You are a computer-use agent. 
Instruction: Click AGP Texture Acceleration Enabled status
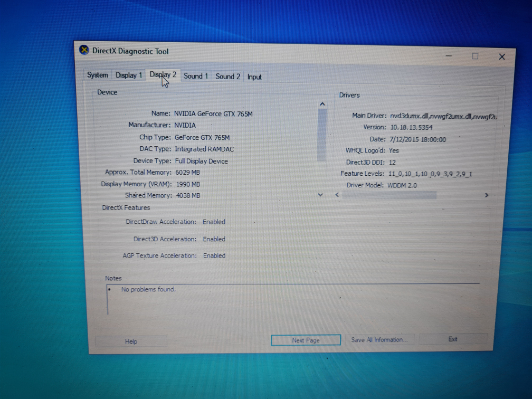tap(214, 255)
